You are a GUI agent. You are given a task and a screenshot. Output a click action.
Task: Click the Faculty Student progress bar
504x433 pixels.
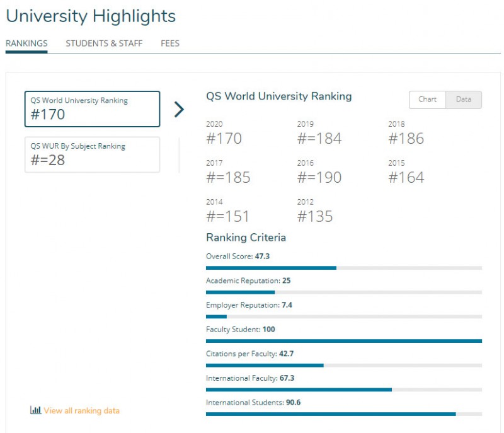pyautogui.click(x=344, y=341)
